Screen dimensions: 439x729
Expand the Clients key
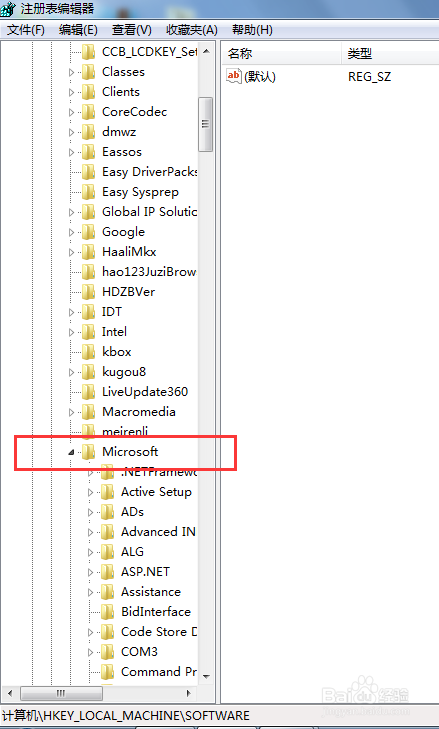point(71,92)
